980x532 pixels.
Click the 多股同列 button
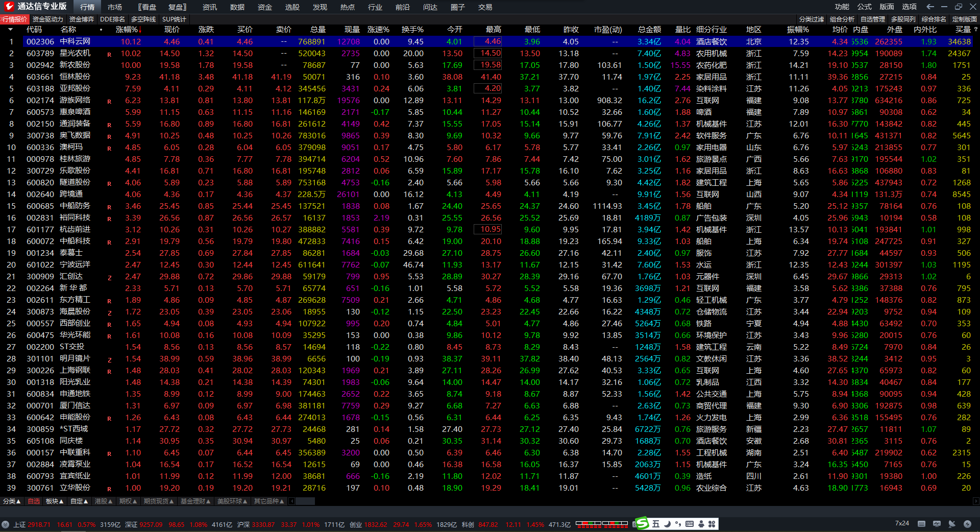(x=903, y=19)
